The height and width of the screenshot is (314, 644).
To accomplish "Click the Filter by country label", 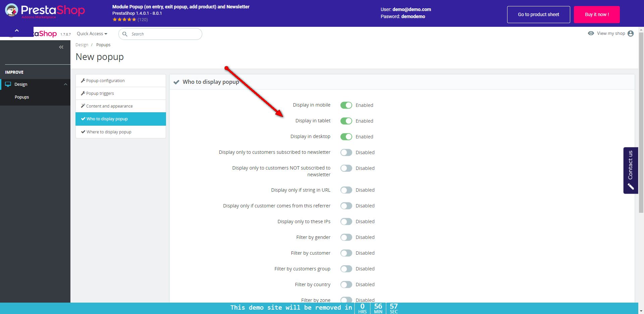I will pyautogui.click(x=313, y=285).
